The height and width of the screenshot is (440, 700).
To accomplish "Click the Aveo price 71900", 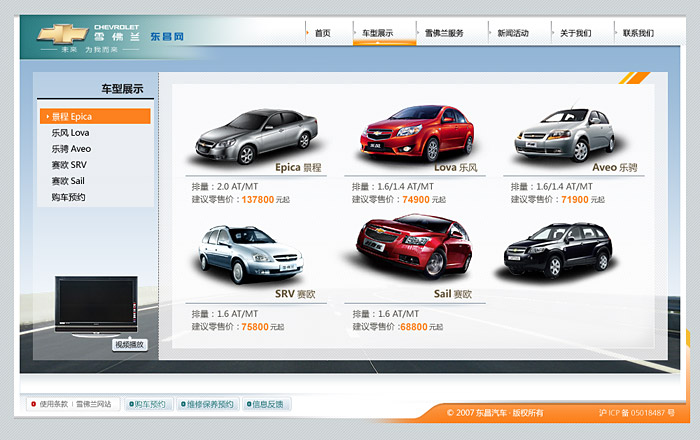I will pyautogui.click(x=575, y=199).
